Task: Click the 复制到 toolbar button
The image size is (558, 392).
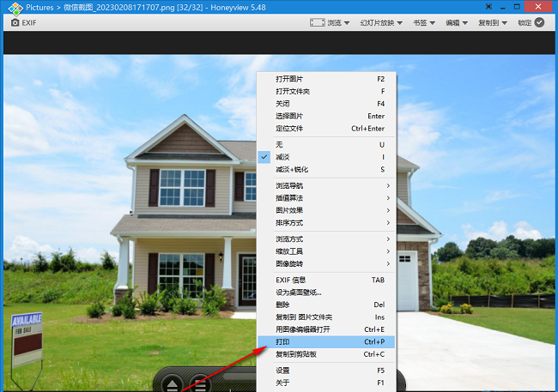Action: pyautogui.click(x=493, y=22)
